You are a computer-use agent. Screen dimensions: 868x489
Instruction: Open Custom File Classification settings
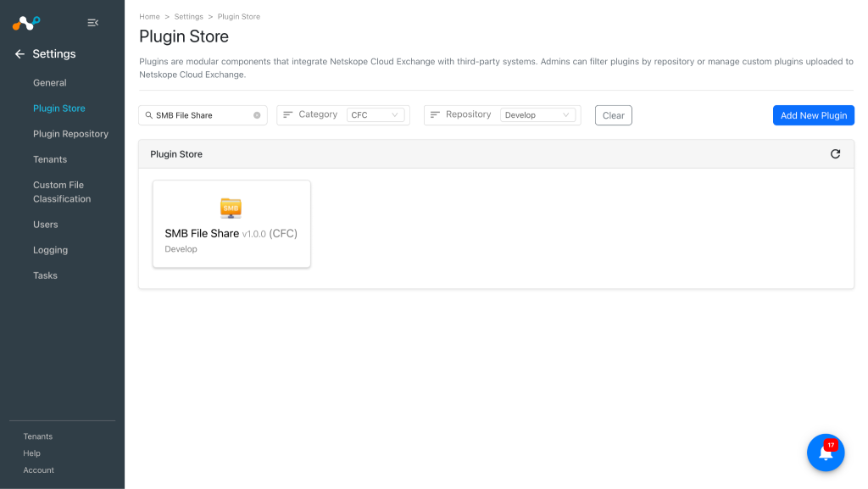(x=62, y=192)
